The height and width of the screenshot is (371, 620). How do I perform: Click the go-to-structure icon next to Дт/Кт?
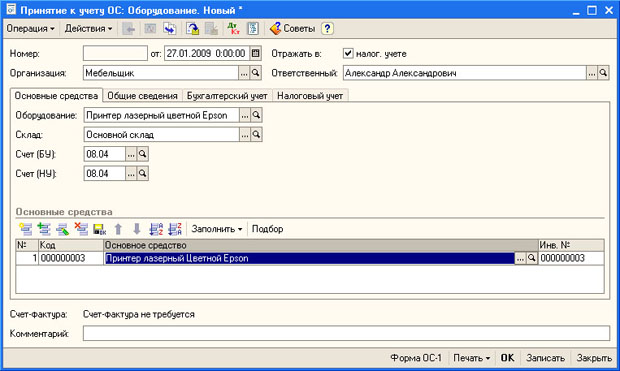pyautogui.click(x=253, y=28)
